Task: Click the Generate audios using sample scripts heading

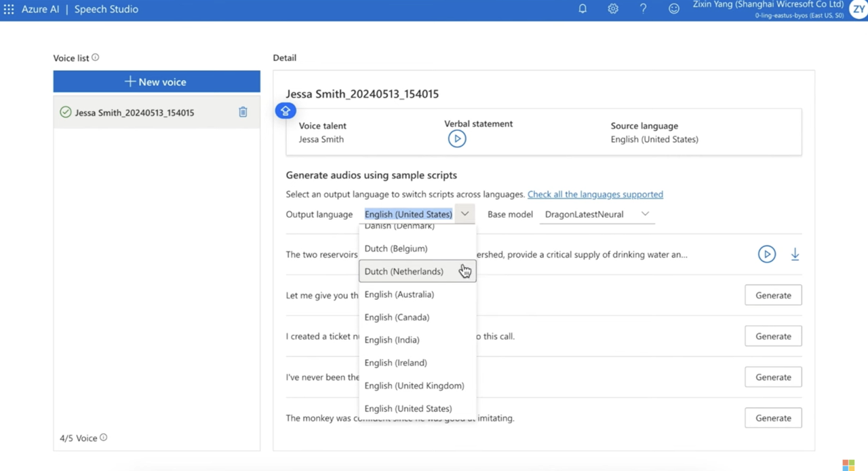Action: pos(372,175)
